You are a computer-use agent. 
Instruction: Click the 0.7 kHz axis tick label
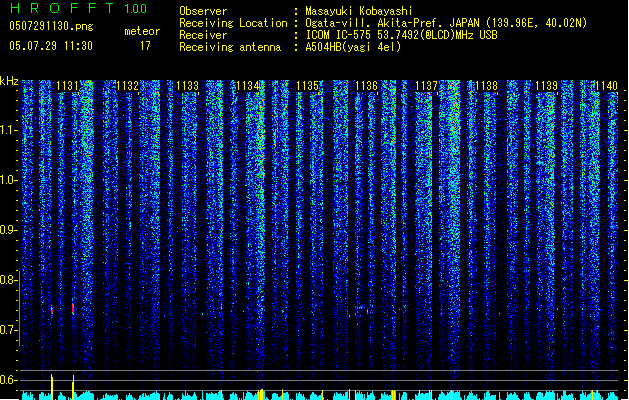pos(8,330)
